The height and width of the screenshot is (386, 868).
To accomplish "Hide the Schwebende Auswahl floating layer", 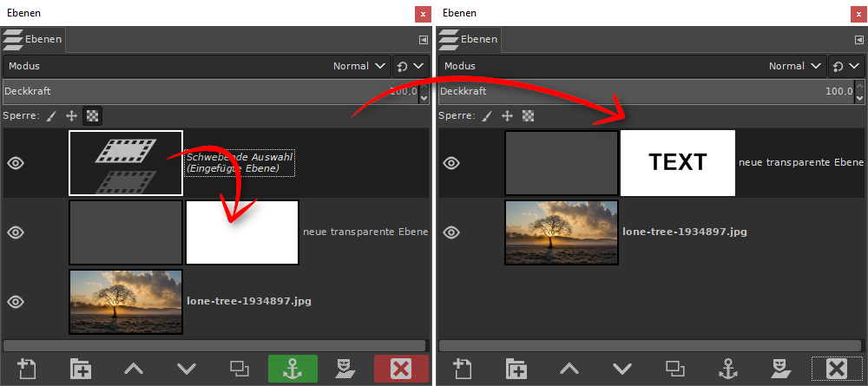I will pyautogui.click(x=16, y=162).
